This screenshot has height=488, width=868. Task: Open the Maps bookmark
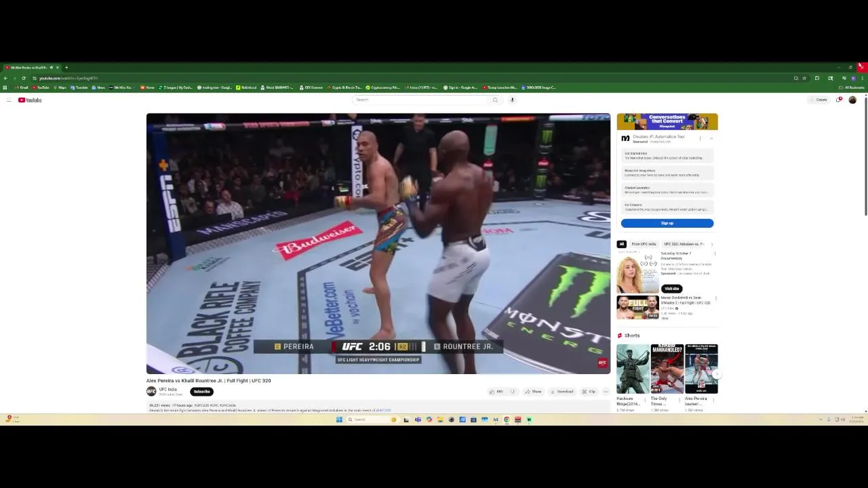pos(60,87)
